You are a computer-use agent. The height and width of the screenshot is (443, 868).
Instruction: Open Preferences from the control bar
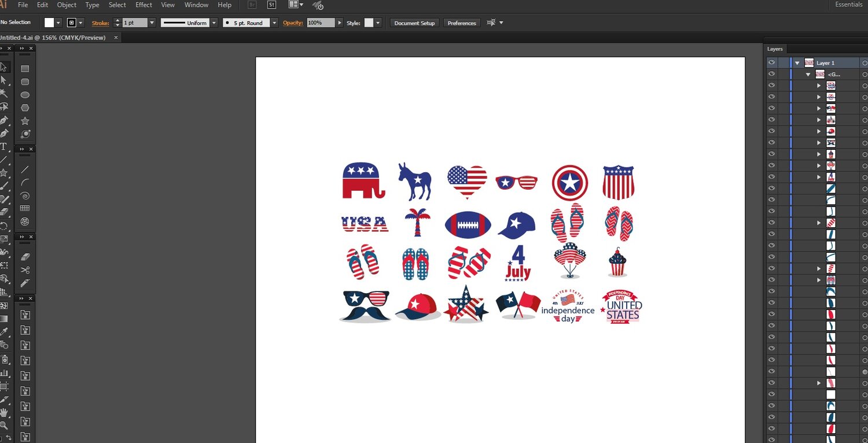coord(462,23)
